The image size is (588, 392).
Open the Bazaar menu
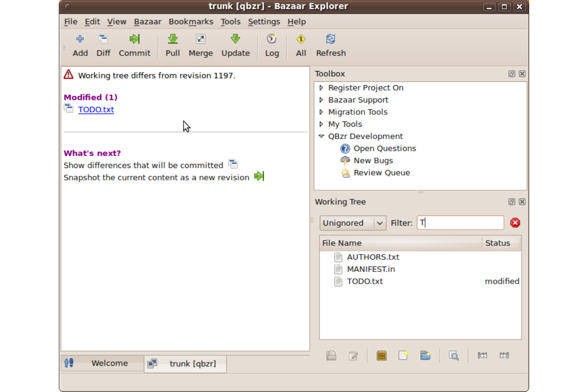[147, 21]
